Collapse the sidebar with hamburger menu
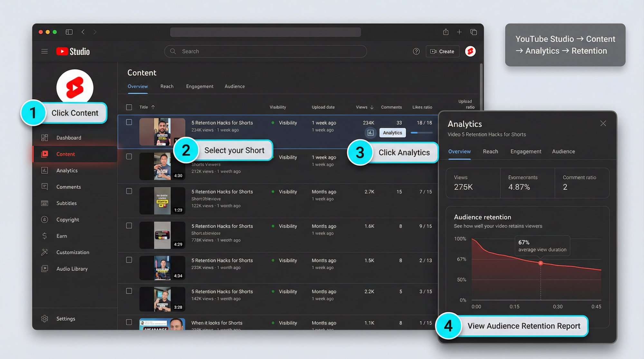Screen dimensions: 644x359 tap(44, 51)
